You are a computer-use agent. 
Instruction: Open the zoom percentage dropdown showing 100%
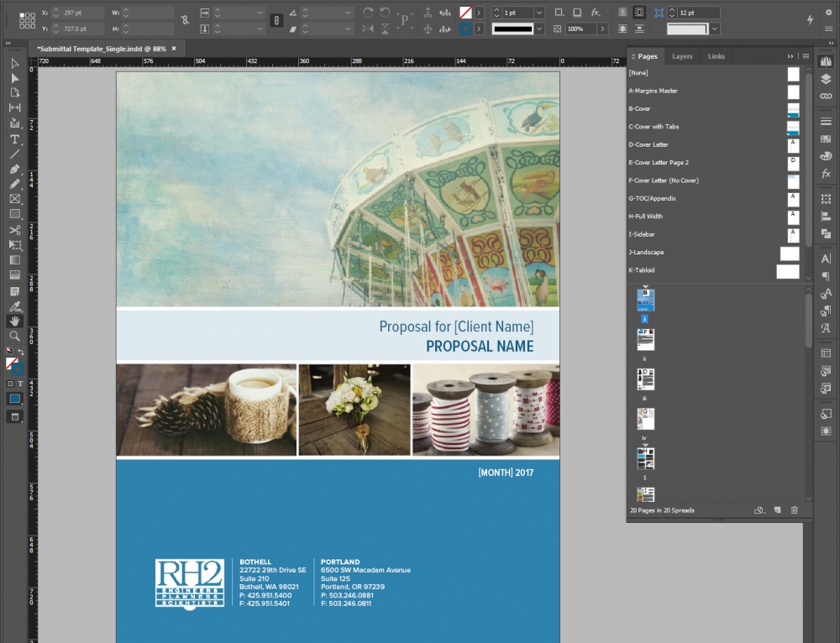pyautogui.click(x=604, y=27)
